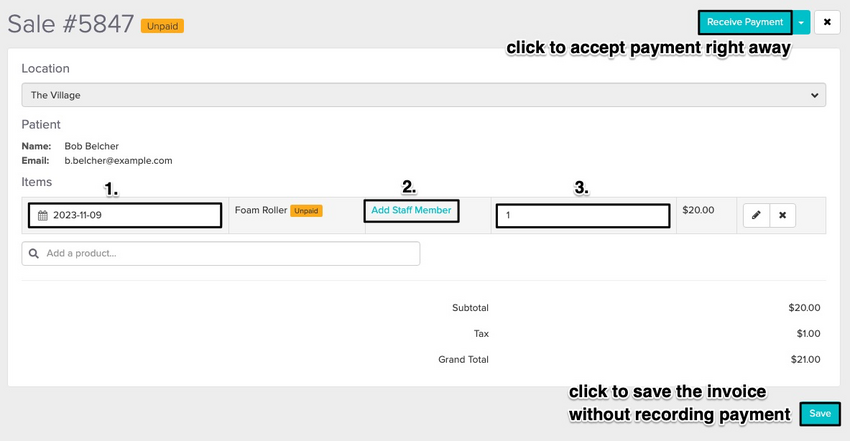
Task: Click the chevron arrow of the Location select
Action: pos(814,95)
